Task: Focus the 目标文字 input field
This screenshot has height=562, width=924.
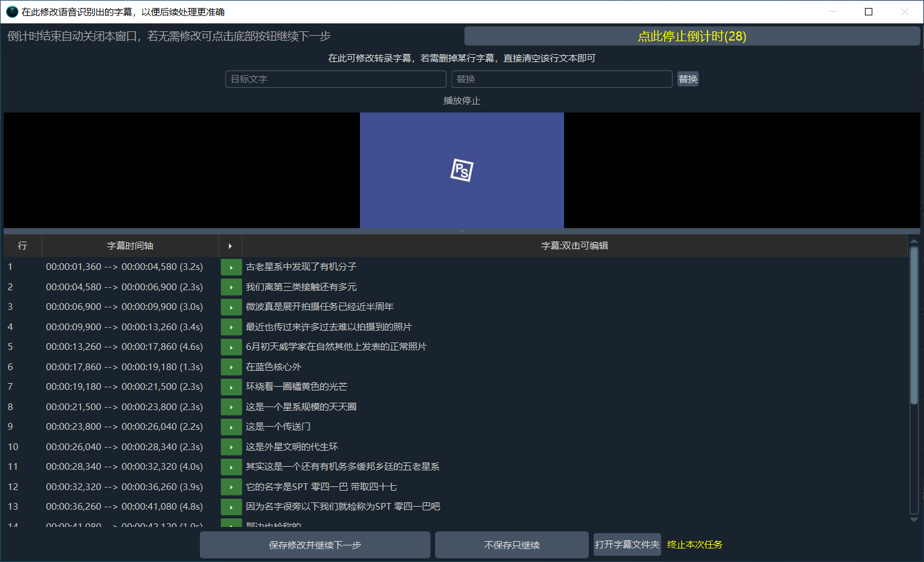Action: point(336,79)
